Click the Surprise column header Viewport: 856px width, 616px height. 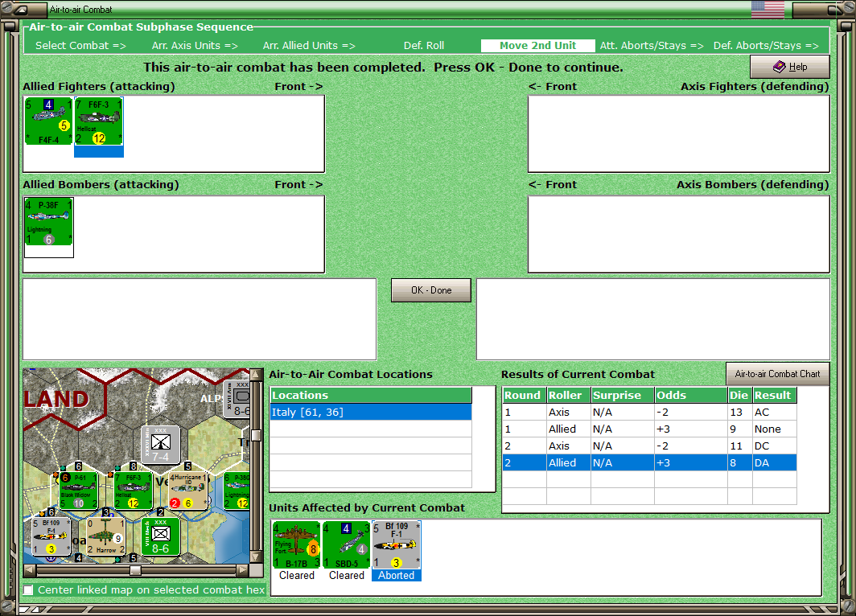[x=623, y=395]
